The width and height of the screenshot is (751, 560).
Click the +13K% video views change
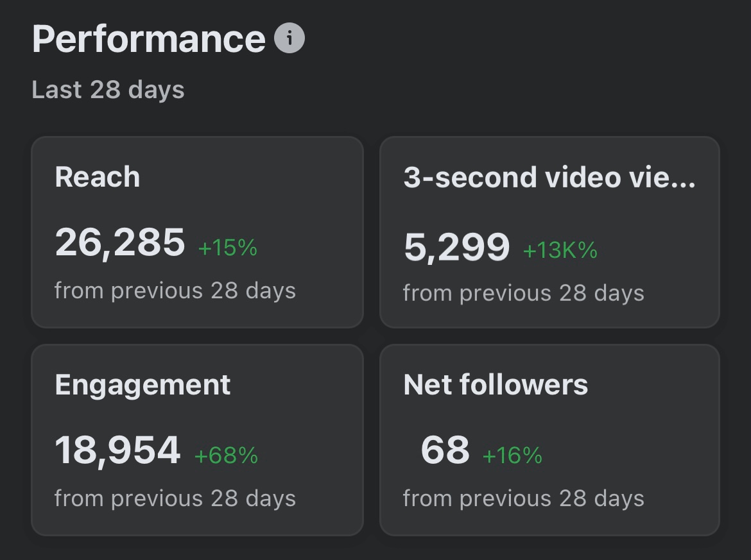560,251
